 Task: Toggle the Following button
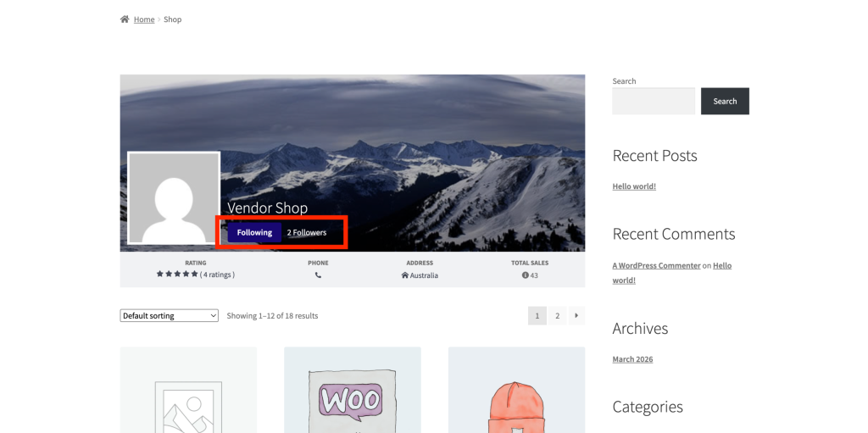pyautogui.click(x=254, y=232)
